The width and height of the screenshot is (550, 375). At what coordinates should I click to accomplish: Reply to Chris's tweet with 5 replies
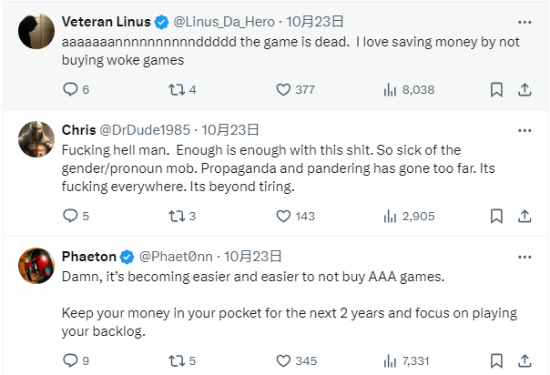(x=70, y=216)
